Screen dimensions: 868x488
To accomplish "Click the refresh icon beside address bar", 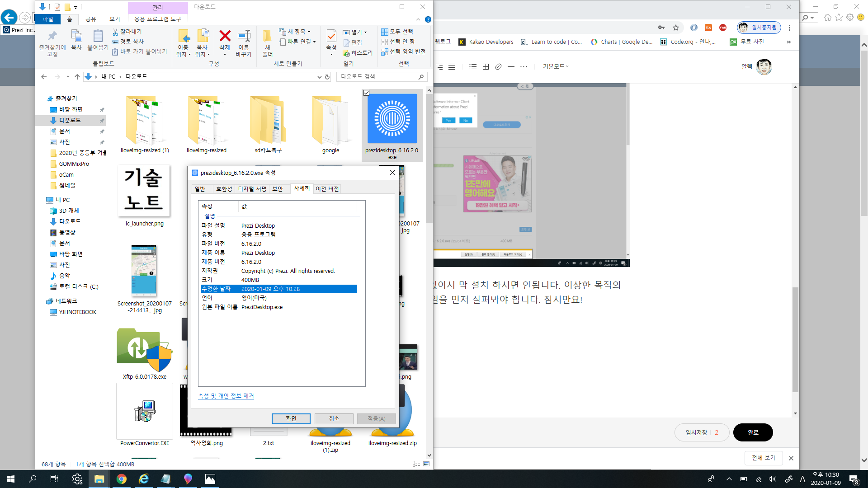I will coord(327,77).
